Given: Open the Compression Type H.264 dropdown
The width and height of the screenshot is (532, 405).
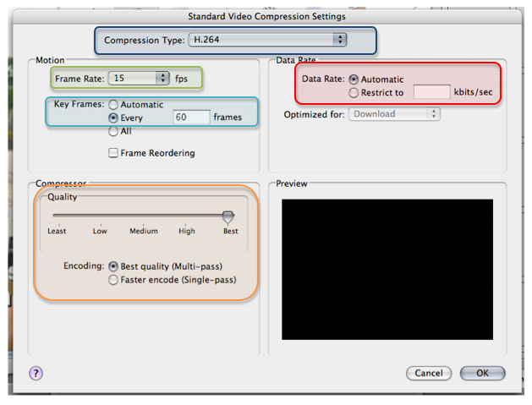Looking at the screenshot, I should (x=267, y=40).
